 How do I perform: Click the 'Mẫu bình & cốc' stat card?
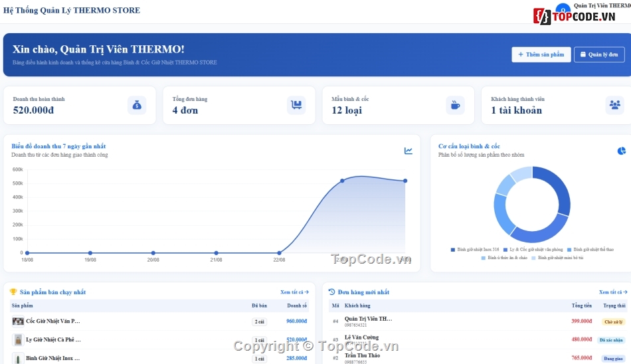pyautogui.click(x=398, y=105)
